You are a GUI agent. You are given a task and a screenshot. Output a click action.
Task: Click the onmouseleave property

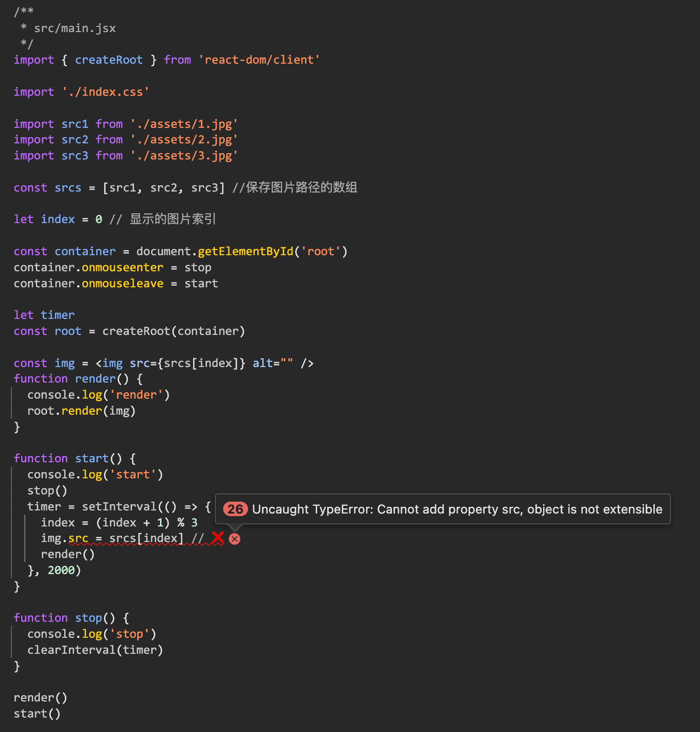click(x=123, y=284)
